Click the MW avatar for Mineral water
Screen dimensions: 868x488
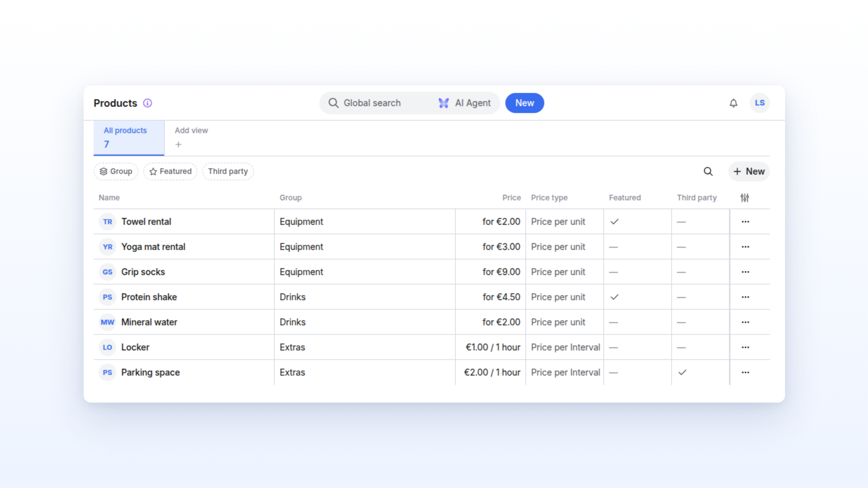107,322
